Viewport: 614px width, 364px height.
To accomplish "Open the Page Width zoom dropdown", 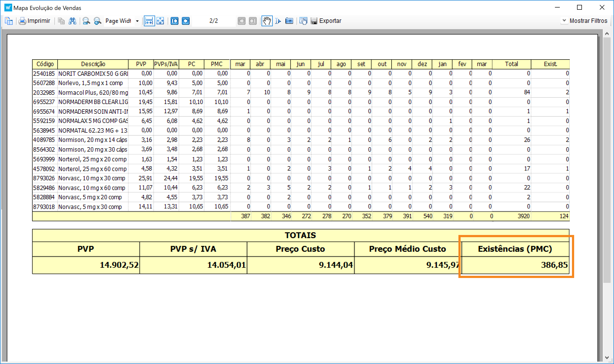I will (x=137, y=21).
